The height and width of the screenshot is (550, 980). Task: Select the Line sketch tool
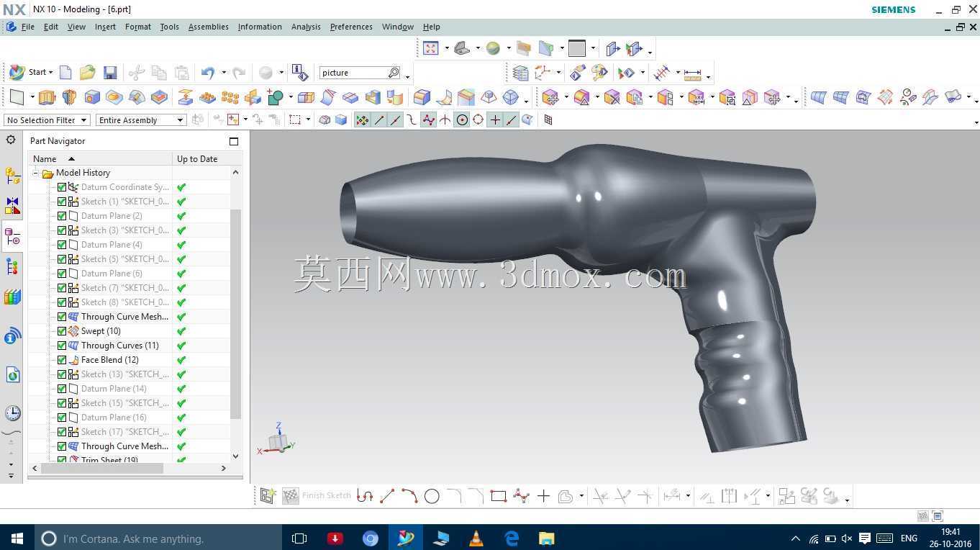coord(387,496)
